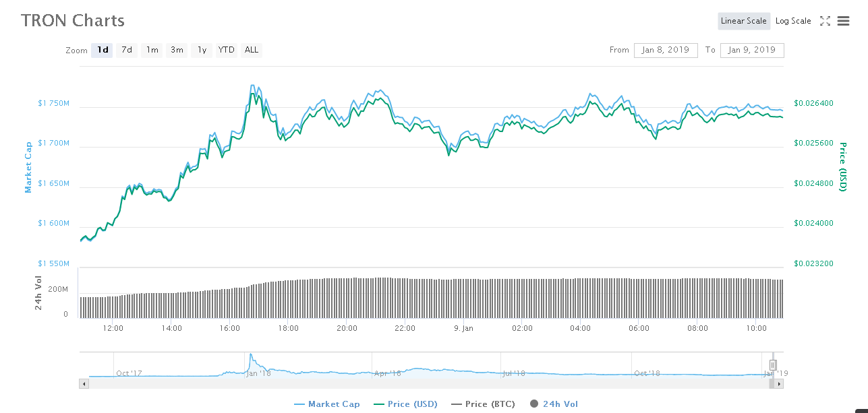Open the chart hamburger context menu
This screenshot has height=413, width=868.
[843, 21]
